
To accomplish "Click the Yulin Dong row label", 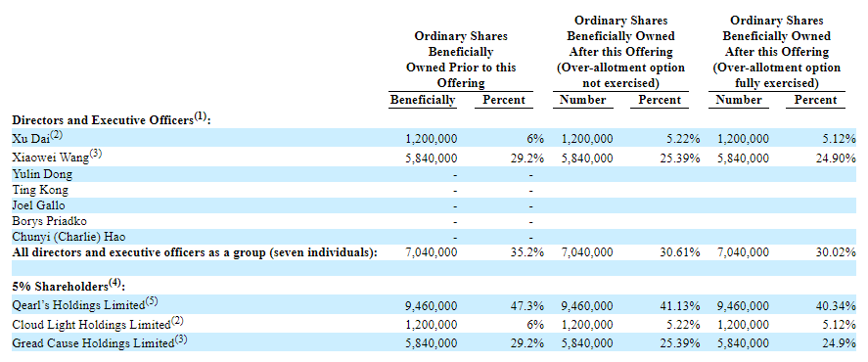I will pos(42,174).
